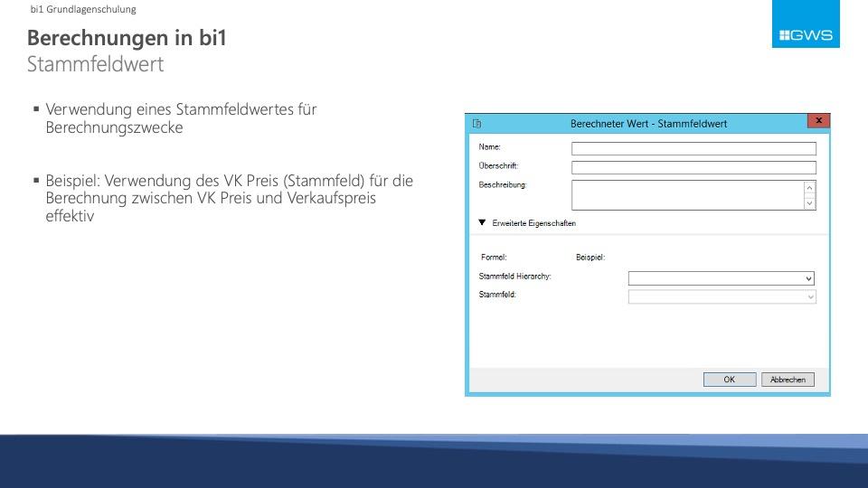Click the Beispiel label in dialog
This screenshot has width=868, height=488.
click(590, 258)
